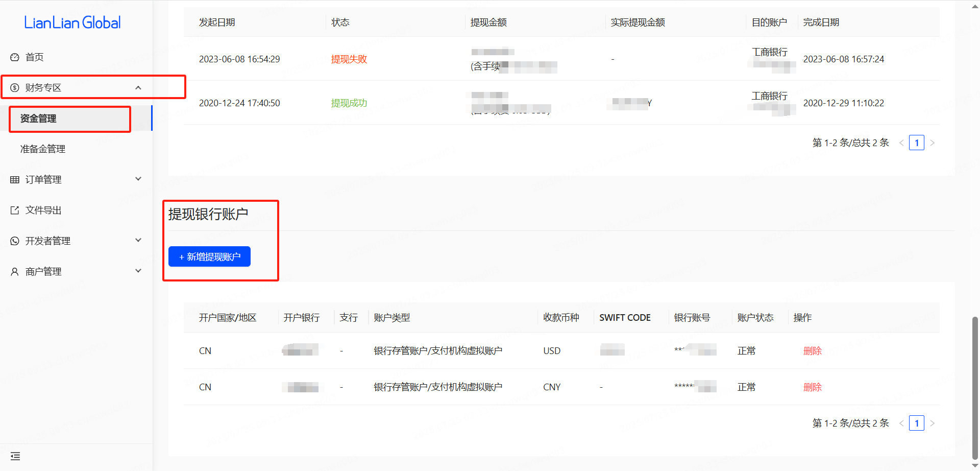Click the 财务专区 coin icon
The width and height of the screenshot is (980, 471).
[15, 88]
